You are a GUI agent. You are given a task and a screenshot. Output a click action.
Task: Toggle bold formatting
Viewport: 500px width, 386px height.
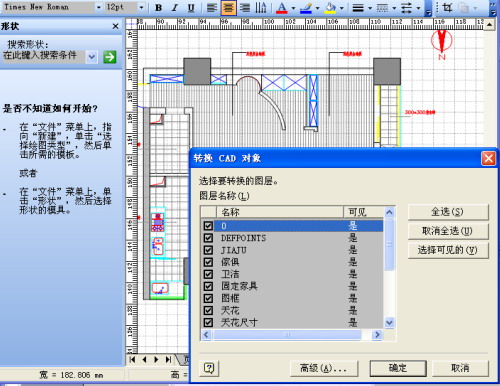[159, 8]
